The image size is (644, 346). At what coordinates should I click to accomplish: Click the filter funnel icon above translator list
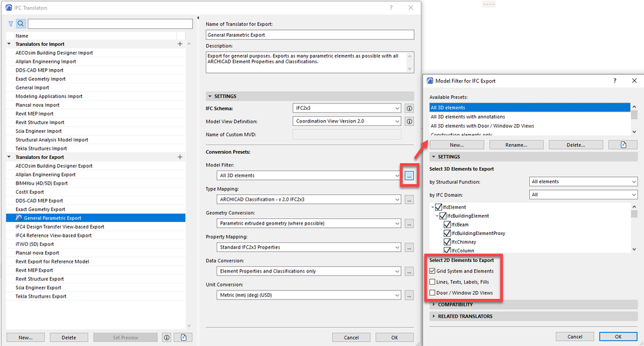click(11, 24)
